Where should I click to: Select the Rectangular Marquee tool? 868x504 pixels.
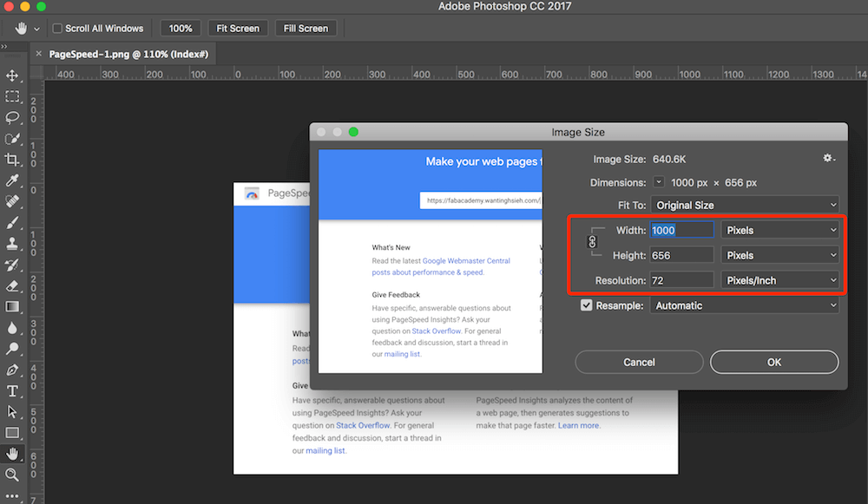tap(12, 96)
